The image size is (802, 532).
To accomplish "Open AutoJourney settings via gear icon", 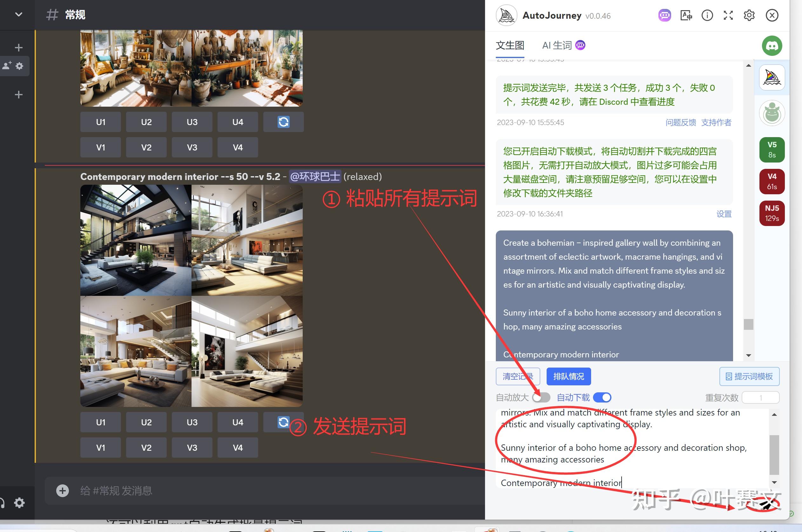I will click(x=749, y=15).
